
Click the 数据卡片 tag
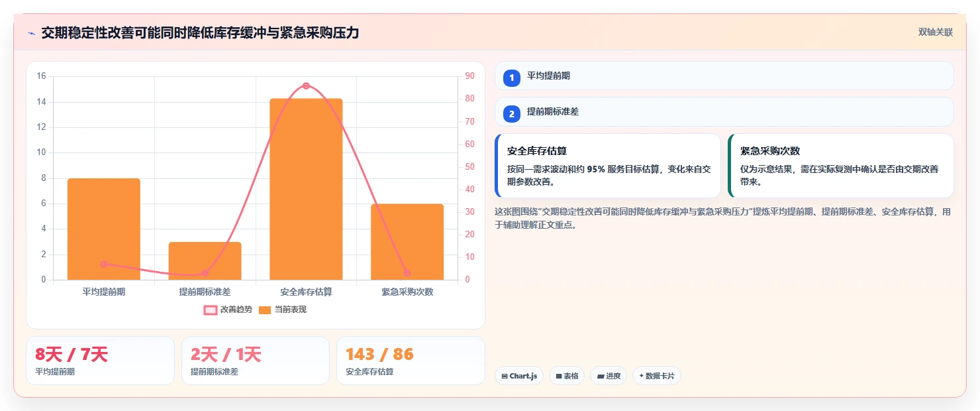tap(657, 376)
